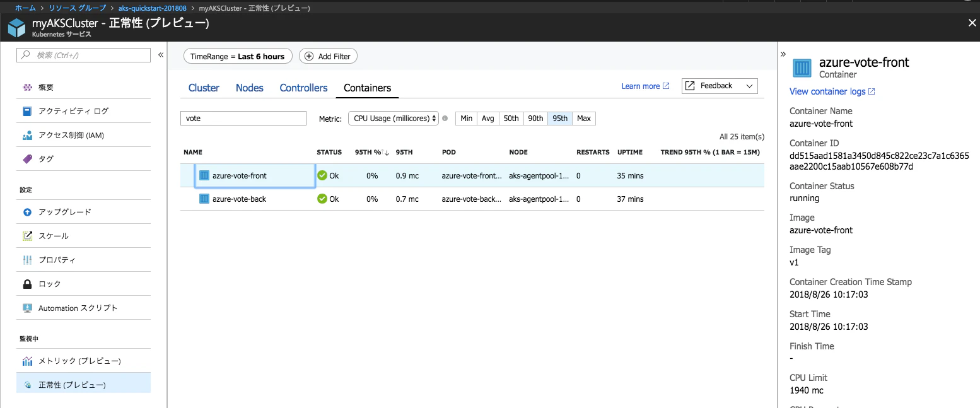Open 概要 via its sidebar icon

[27, 87]
